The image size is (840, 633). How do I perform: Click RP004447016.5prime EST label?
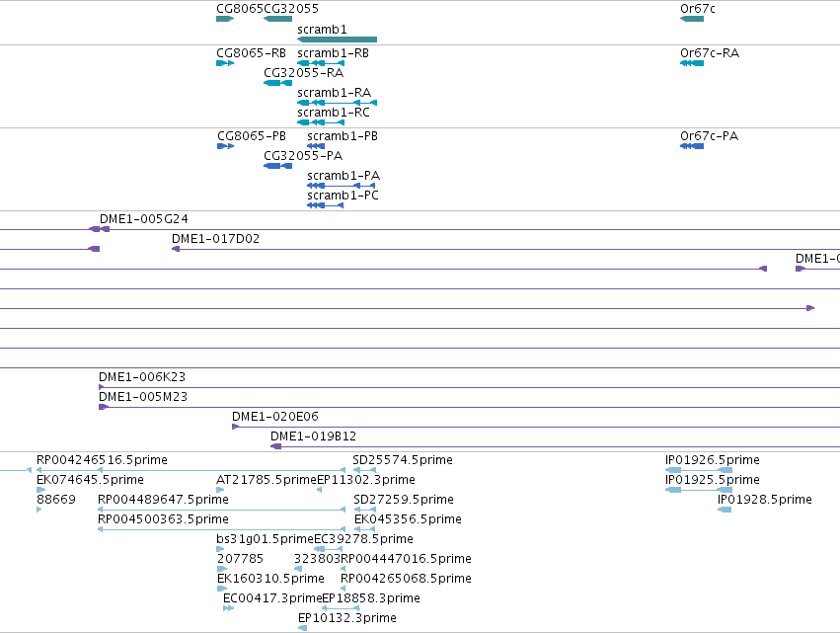pyautogui.click(x=406, y=559)
